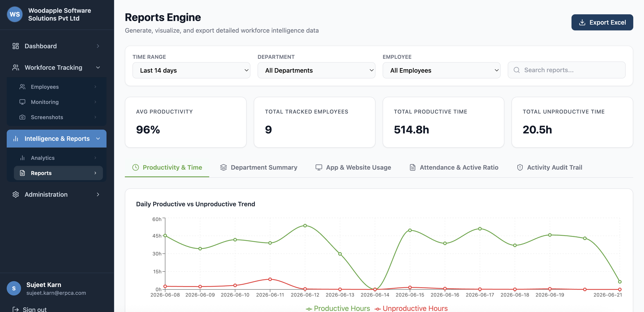Open the All Employees dropdown
This screenshot has height=312, width=644.
point(441,70)
